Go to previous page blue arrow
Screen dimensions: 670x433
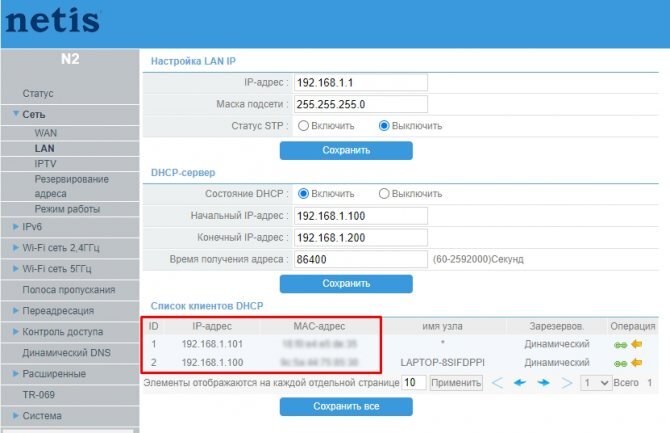tap(520, 383)
